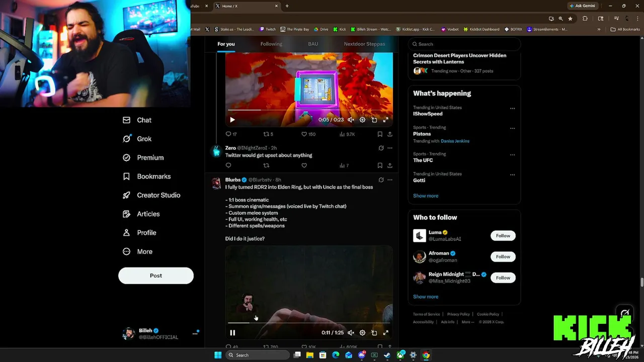Expand top video to fullscreen
Screen dimensions: 644x362
pyautogui.click(x=385, y=120)
